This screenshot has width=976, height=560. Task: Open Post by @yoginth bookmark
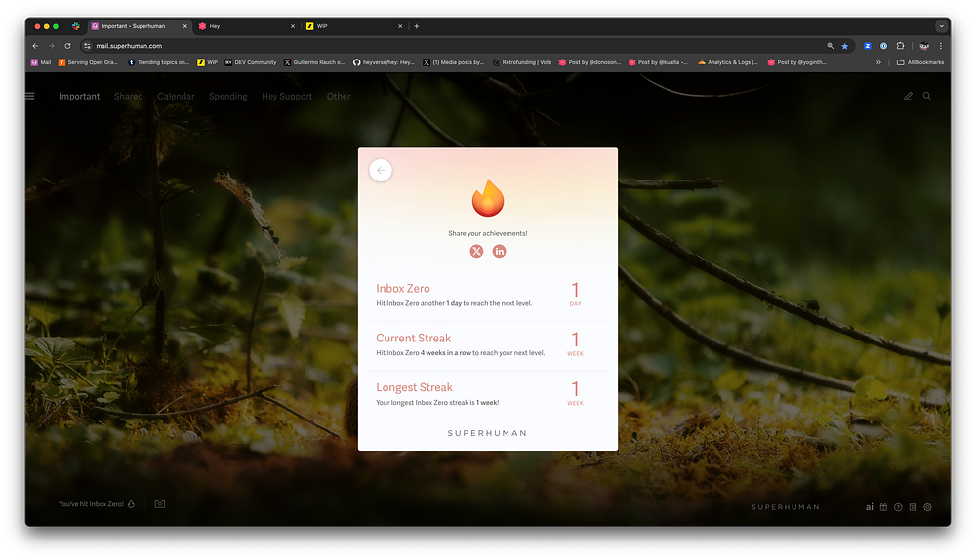pyautogui.click(x=797, y=62)
